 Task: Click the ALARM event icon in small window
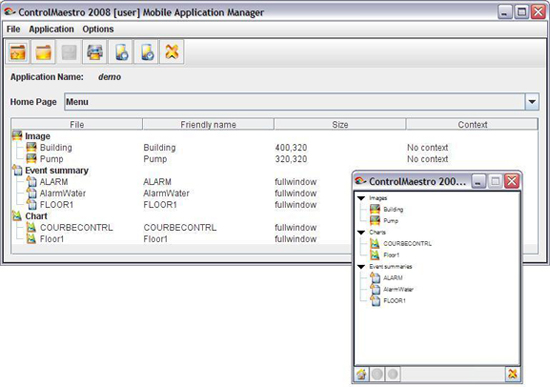point(375,278)
